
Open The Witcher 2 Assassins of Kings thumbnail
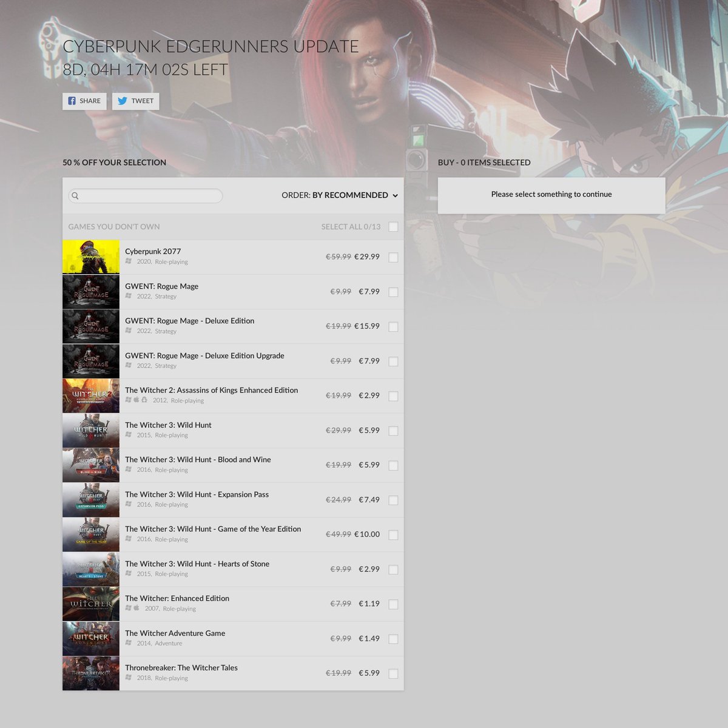[x=91, y=396]
